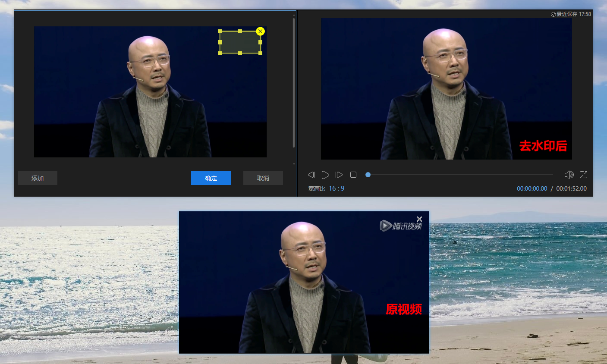The image size is (607, 364).
Task: Click the 添加 button
Action: tap(38, 178)
